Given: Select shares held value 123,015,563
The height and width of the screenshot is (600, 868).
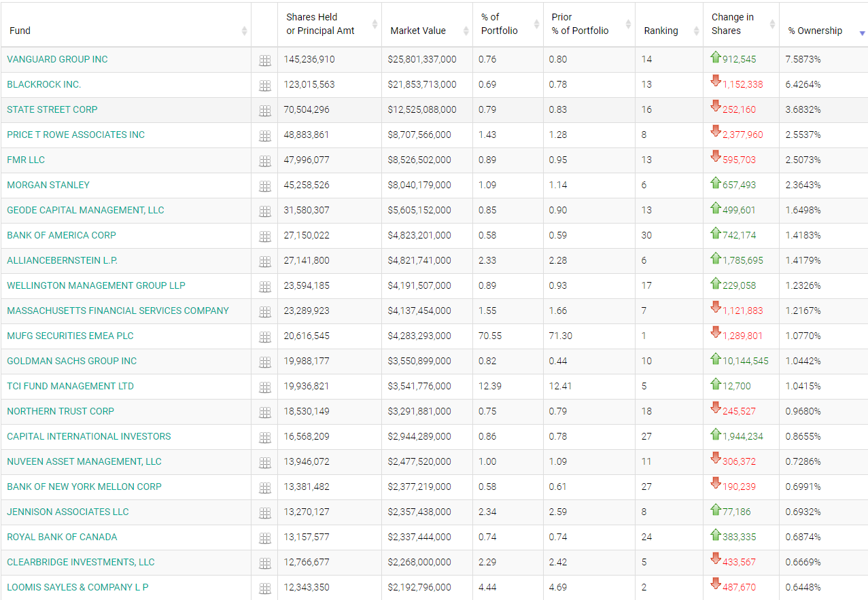Looking at the screenshot, I should coord(309,84).
